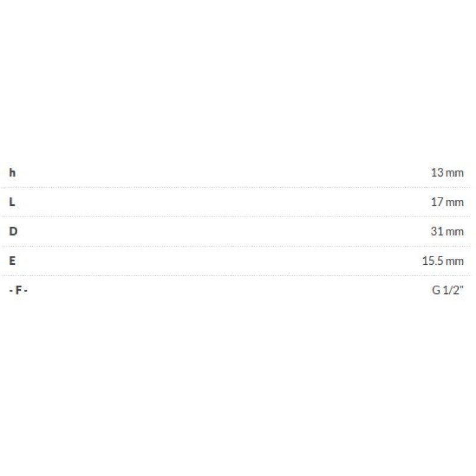
Task: Click dotted separator between h and L rows
Action: click(x=238, y=187)
